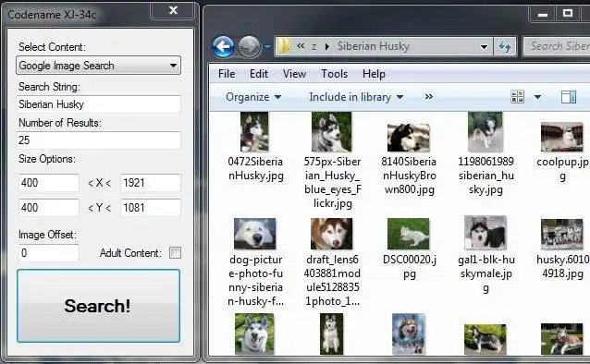Click the z folder breadcrumb
This screenshot has height=364, width=590.
[313, 46]
